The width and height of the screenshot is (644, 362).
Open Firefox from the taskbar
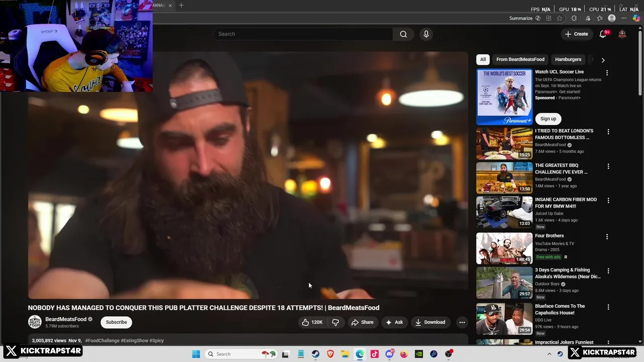pos(404,354)
